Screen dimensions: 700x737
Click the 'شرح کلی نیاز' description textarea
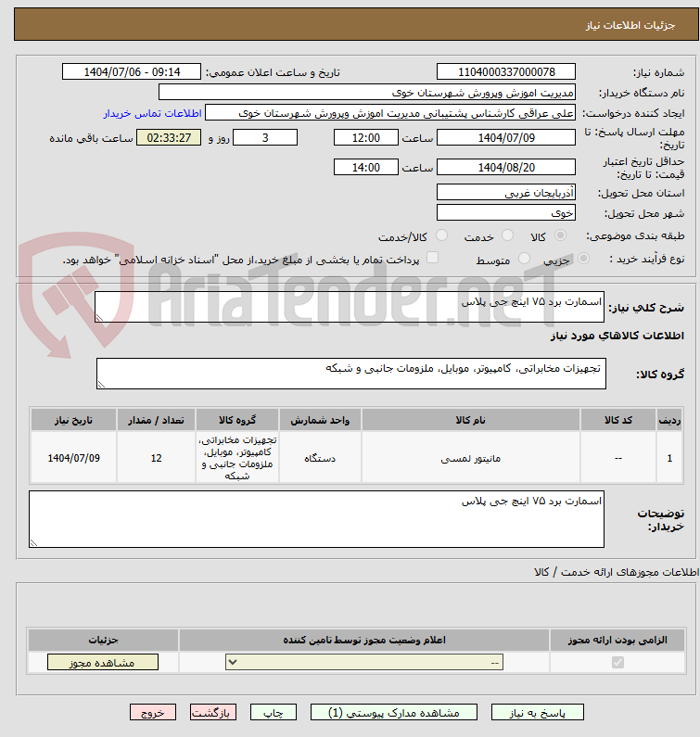click(x=350, y=307)
